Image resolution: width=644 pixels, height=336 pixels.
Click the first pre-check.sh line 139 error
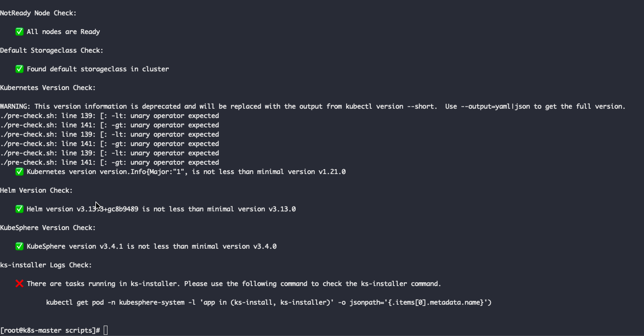[110, 116]
